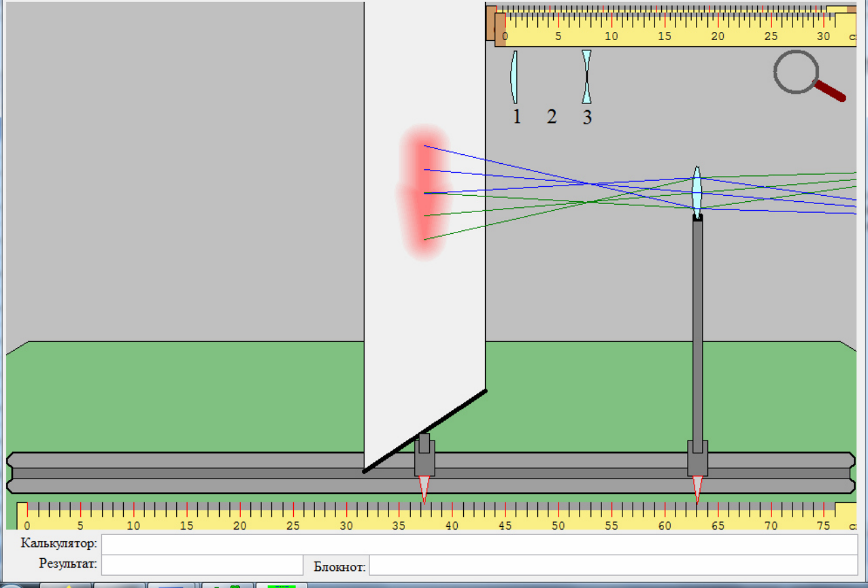
Task: Select the convex lens mounted on the stand
Action: coord(697,191)
